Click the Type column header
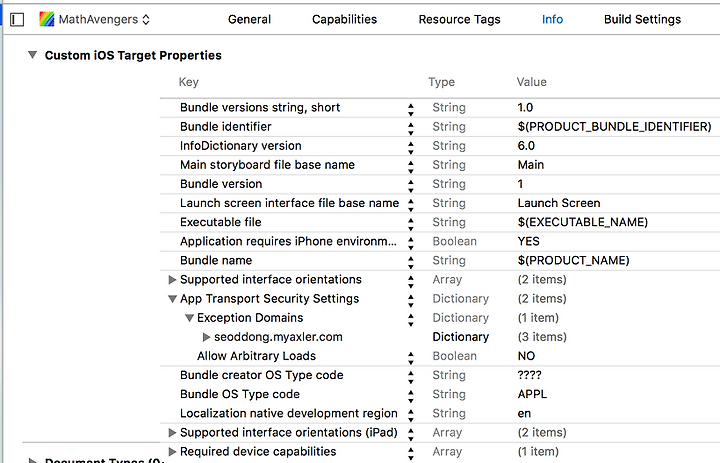This screenshot has width=720, height=463. 441,82
